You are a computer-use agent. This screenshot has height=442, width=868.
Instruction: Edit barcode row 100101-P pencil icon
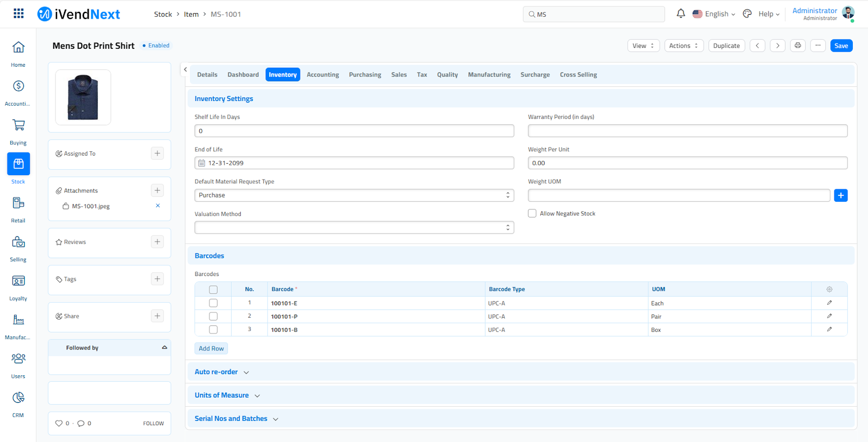click(829, 316)
